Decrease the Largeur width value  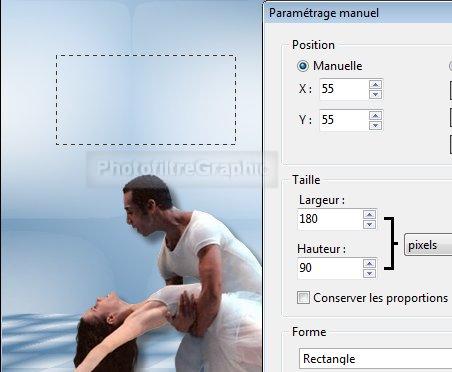(369, 224)
